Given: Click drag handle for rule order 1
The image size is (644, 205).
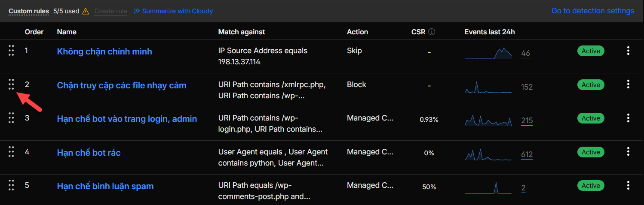Looking at the screenshot, I should pyautogui.click(x=11, y=51).
